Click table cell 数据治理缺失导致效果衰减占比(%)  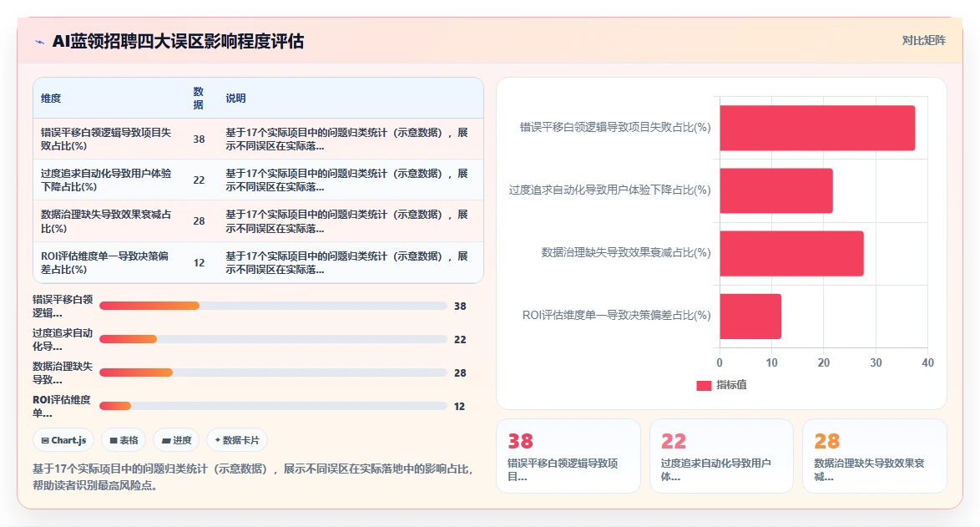[x=106, y=221]
